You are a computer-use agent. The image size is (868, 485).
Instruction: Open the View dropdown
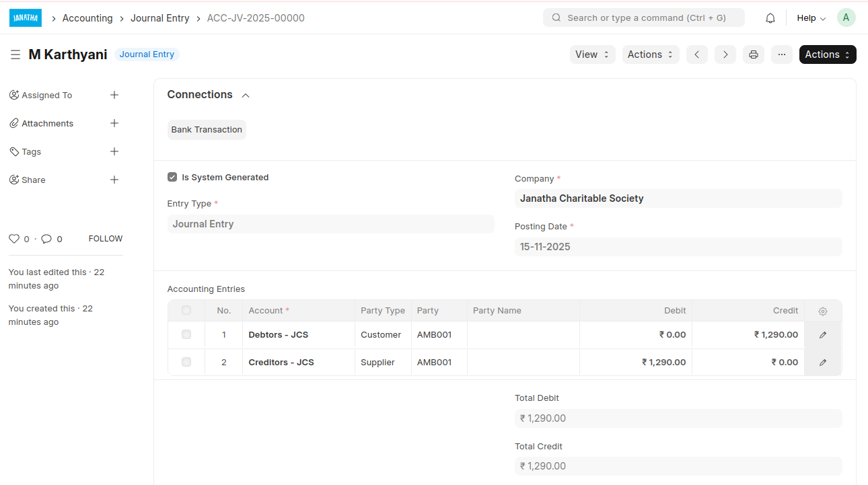coord(592,54)
